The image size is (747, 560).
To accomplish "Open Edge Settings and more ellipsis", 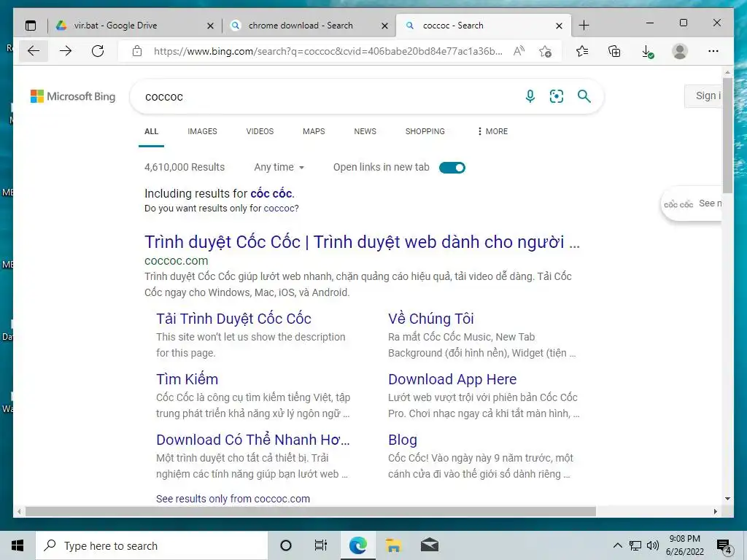I will pos(713,51).
